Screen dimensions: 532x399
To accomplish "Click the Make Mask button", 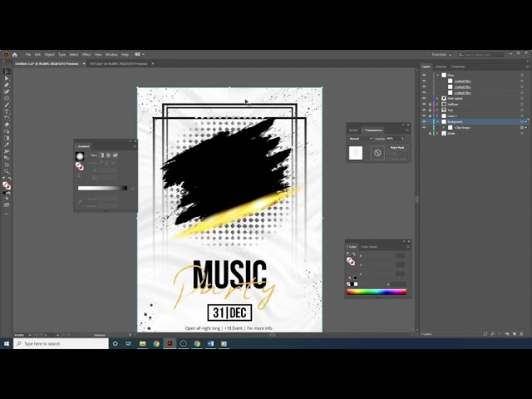I will click(397, 148).
